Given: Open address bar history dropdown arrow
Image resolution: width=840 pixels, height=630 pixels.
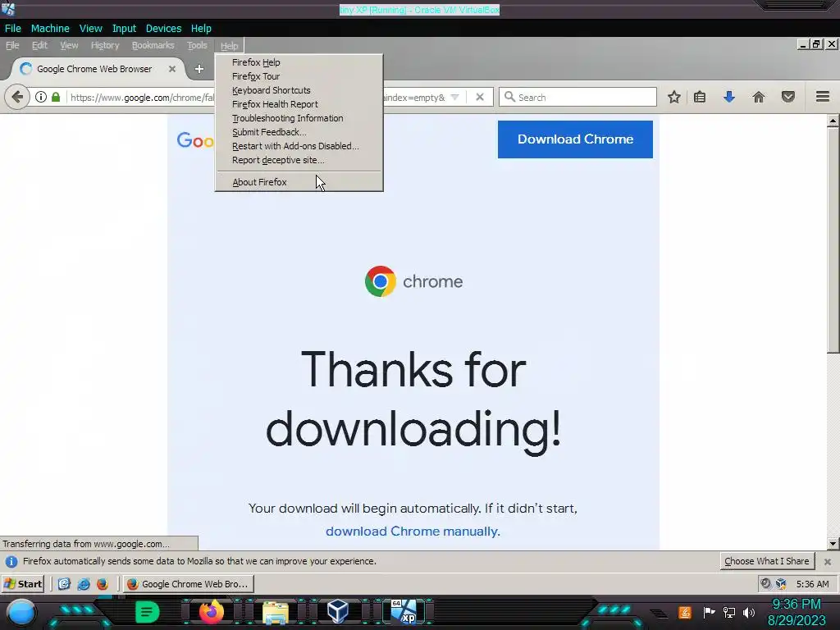Looking at the screenshot, I should click(x=454, y=97).
